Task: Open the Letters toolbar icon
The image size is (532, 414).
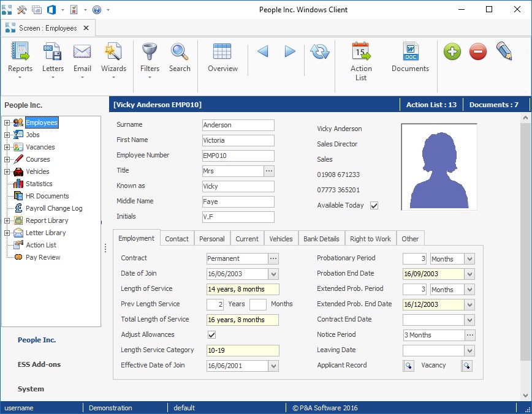Action: click(x=53, y=51)
